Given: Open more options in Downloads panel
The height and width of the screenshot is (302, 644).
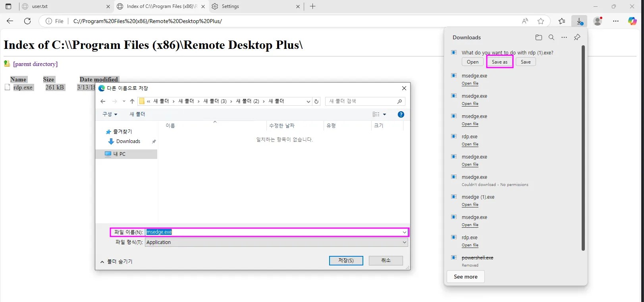Looking at the screenshot, I should coord(564,37).
